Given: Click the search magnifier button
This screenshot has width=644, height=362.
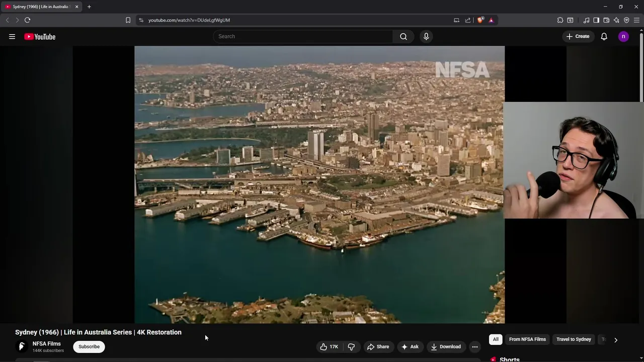Looking at the screenshot, I should coord(404,36).
